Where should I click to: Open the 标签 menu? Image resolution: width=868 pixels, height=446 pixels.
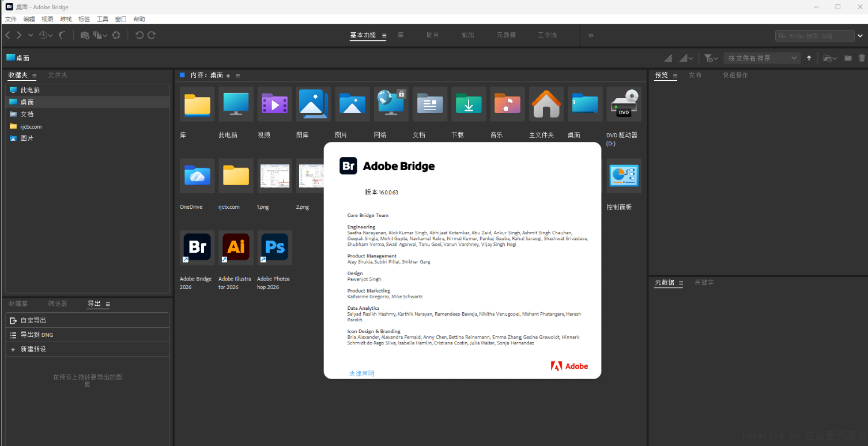click(x=84, y=20)
